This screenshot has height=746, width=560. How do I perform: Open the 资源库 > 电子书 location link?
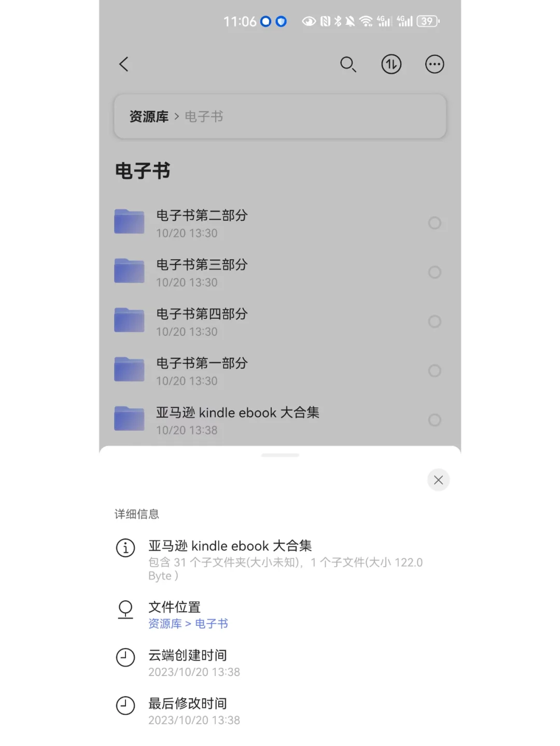[188, 624]
